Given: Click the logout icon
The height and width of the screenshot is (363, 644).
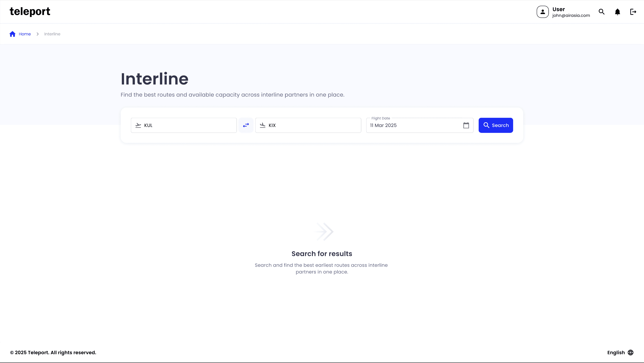Looking at the screenshot, I should (633, 12).
